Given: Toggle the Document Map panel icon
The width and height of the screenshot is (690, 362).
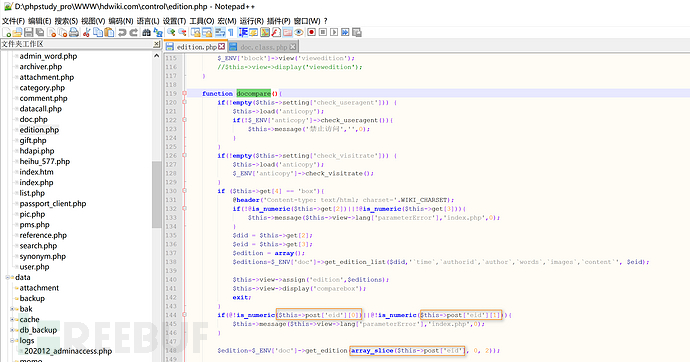Looking at the screenshot, I should pyautogui.click(x=264, y=32).
